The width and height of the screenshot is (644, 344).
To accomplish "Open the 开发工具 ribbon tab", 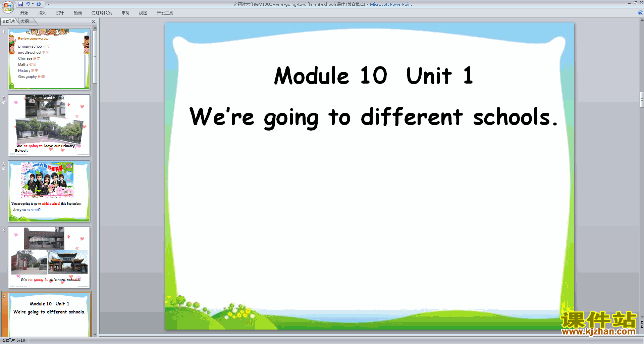I will [165, 13].
